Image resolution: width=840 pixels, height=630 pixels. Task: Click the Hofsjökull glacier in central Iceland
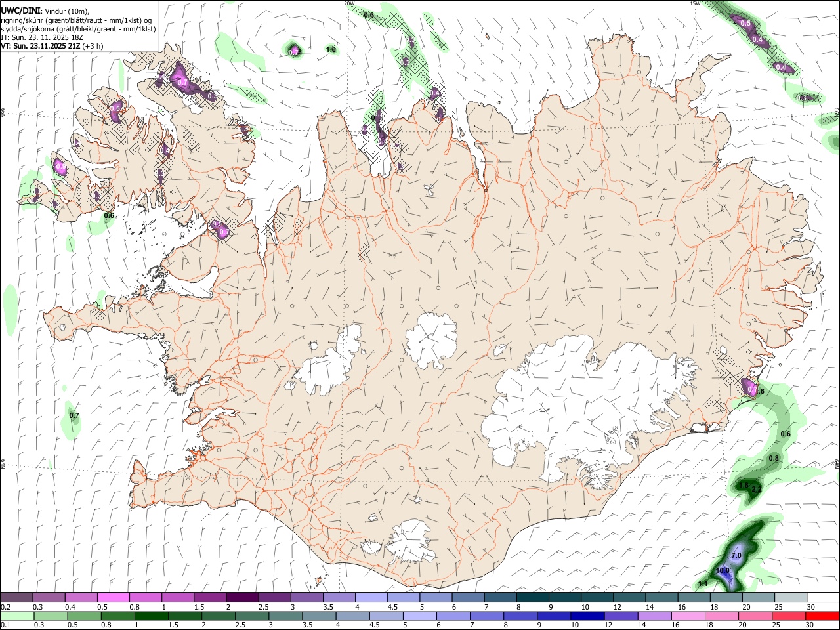(x=431, y=340)
